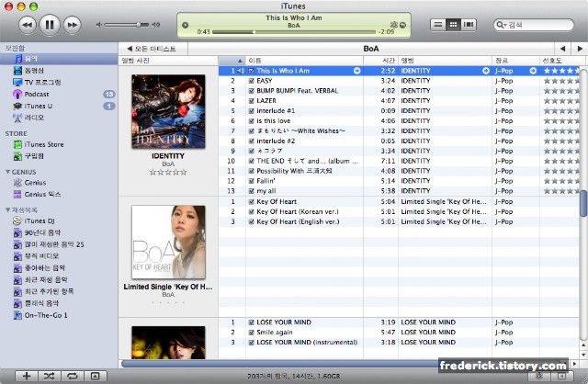588x384 pixels.
Task: Toggle repeat playback
Action: pos(72,376)
